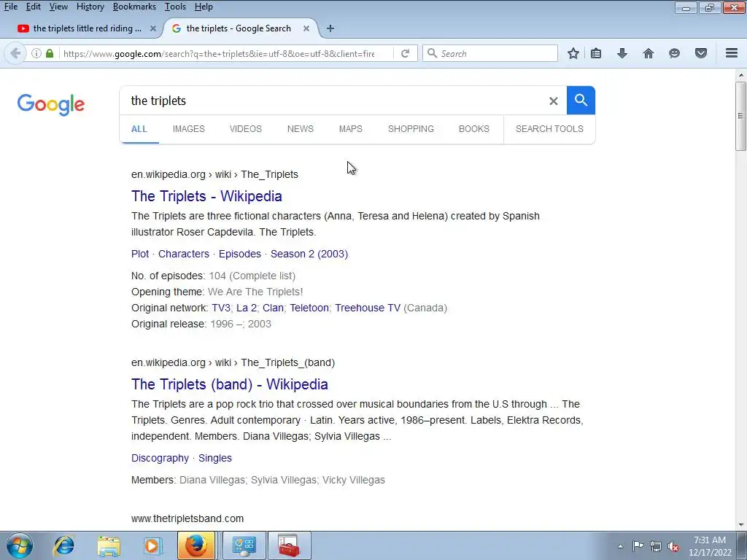Open the Downloads arrow icon
747x560 pixels.
(x=622, y=53)
